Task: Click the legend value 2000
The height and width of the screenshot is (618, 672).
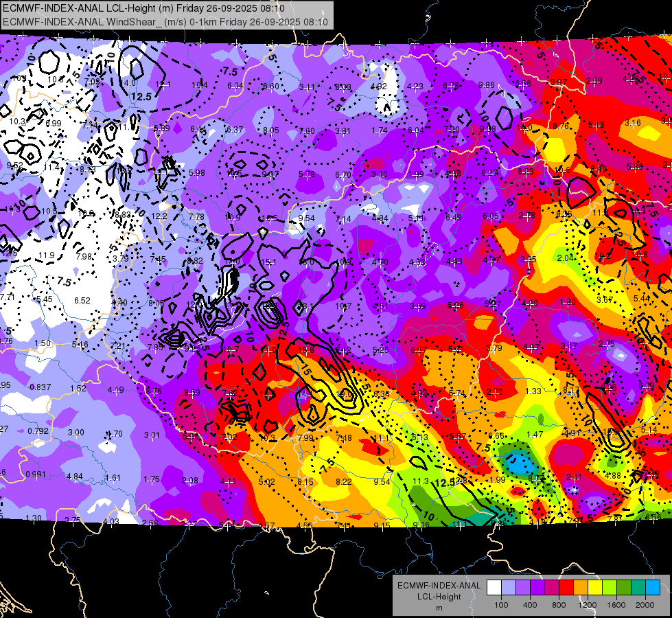Action: [645, 605]
